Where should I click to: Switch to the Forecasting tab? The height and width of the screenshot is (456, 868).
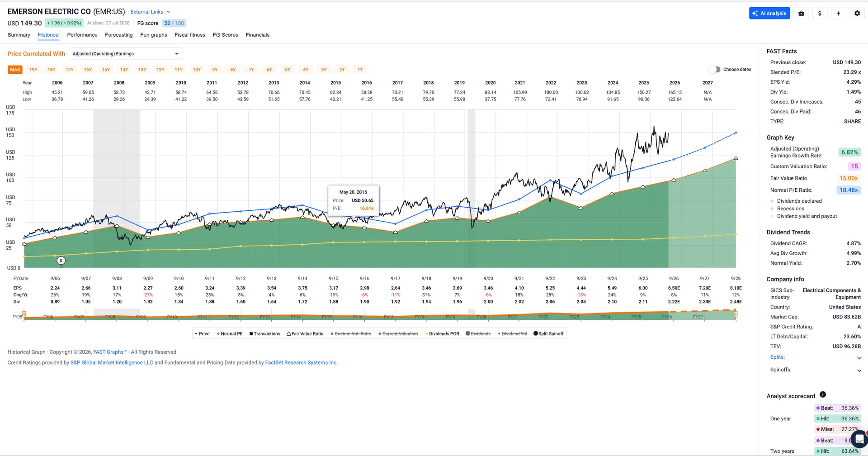(119, 35)
